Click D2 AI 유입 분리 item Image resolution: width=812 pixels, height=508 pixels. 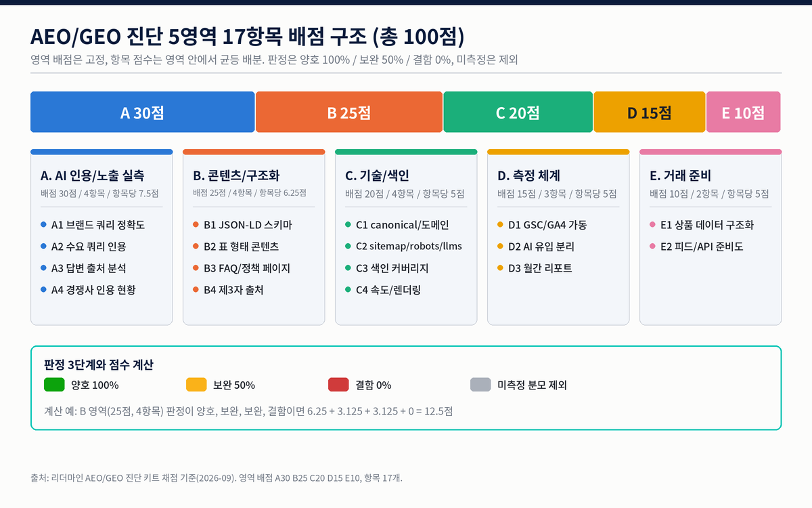point(536,247)
